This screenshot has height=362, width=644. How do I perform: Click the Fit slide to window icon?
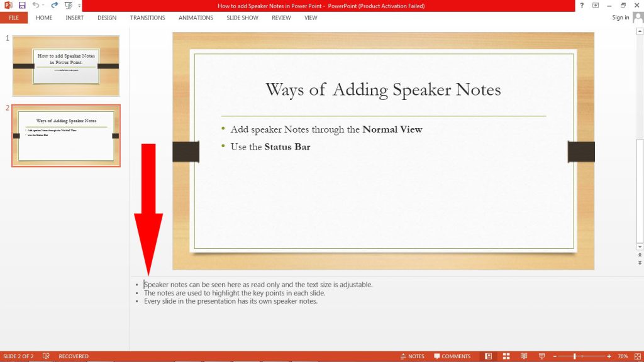tap(638, 356)
